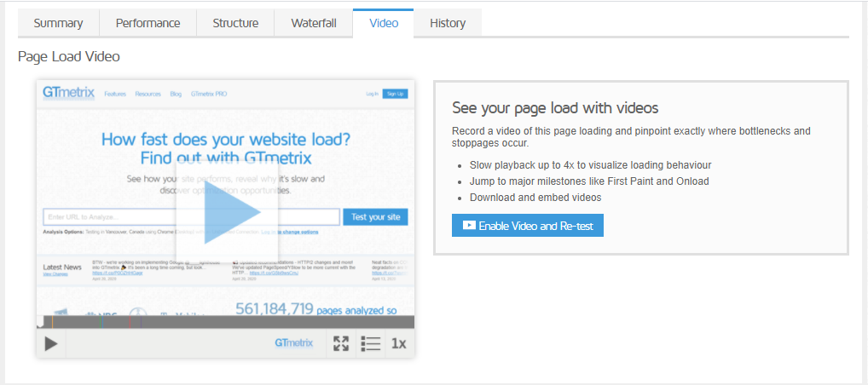View the History tab
This screenshot has height=385, width=868.
coord(448,23)
